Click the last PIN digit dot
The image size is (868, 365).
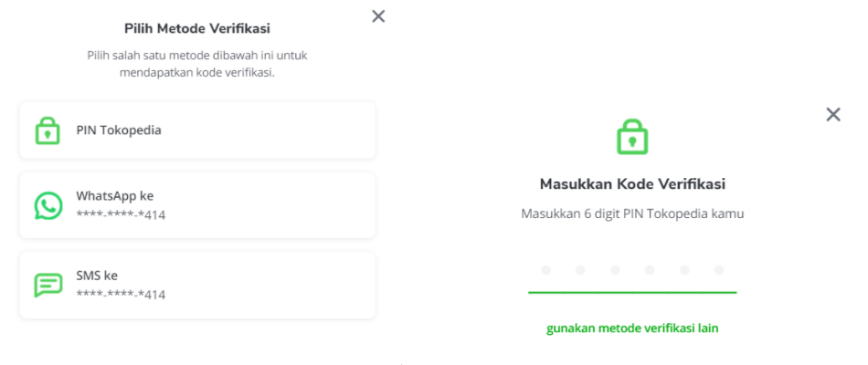[x=718, y=270]
